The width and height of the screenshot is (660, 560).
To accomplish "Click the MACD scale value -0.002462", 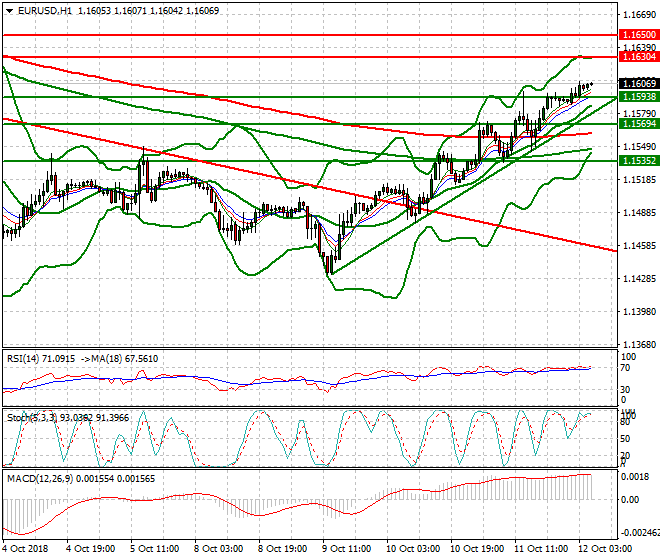I will (640, 533).
